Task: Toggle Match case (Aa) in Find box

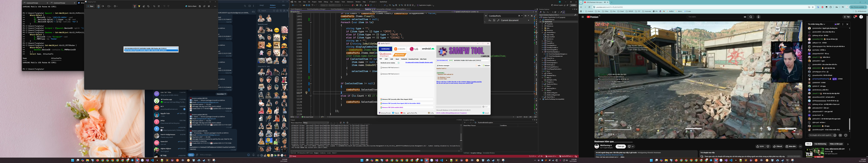Action: (490, 20)
